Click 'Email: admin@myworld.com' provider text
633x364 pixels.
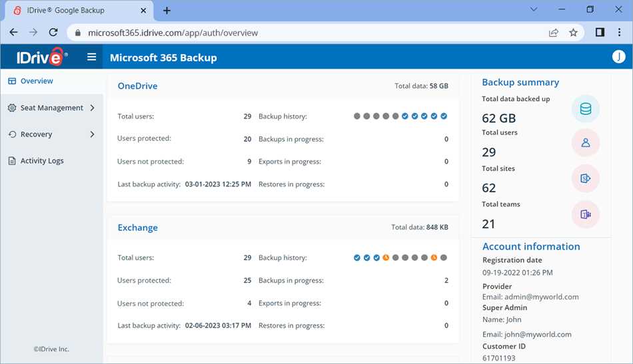pos(530,297)
